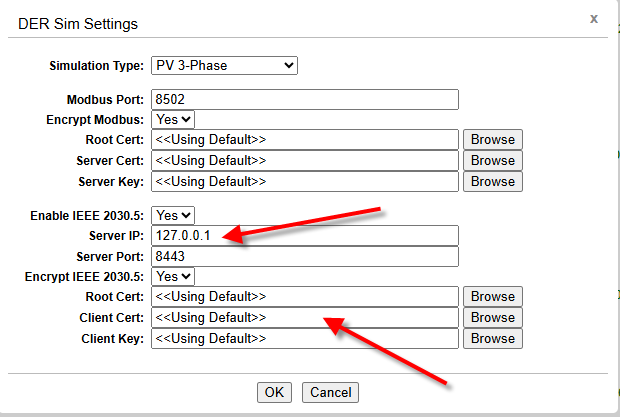Browse for the Server Cert file
The height and width of the screenshot is (417, 620).
coord(493,160)
